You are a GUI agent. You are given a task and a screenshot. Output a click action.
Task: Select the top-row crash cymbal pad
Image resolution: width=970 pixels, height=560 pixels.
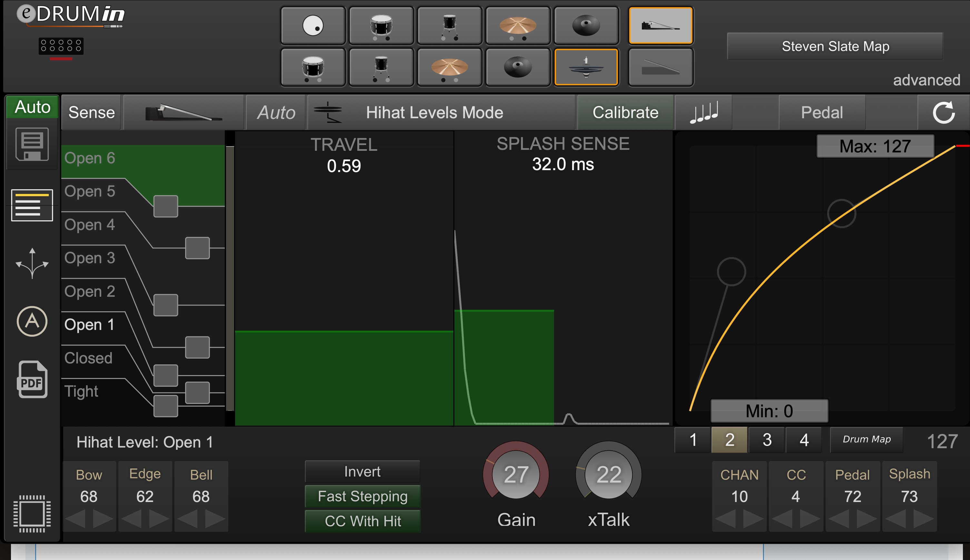[518, 25]
